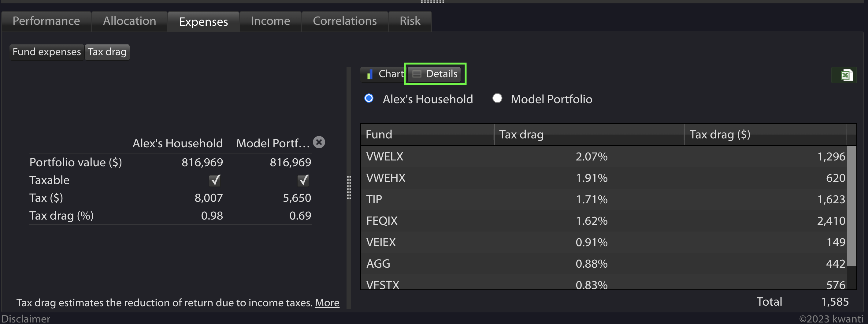Sort by Tax drag column header
The width and height of the screenshot is (868, 324).
[589, 135]
